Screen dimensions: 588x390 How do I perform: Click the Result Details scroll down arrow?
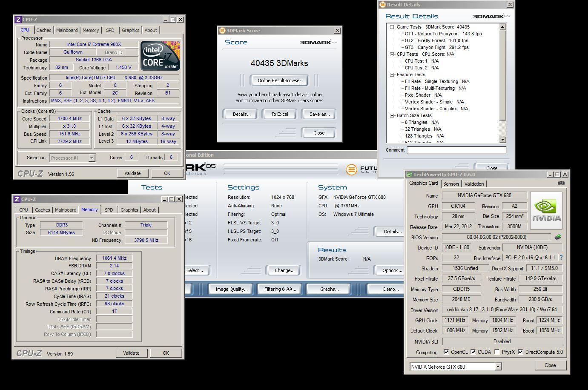tap(502, 140)
